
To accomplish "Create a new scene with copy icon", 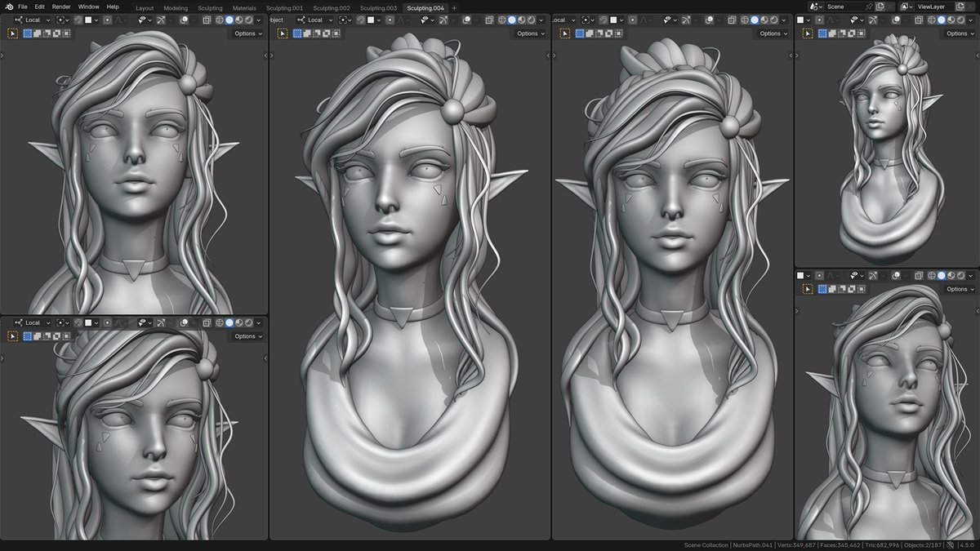I will click(880, 7).
